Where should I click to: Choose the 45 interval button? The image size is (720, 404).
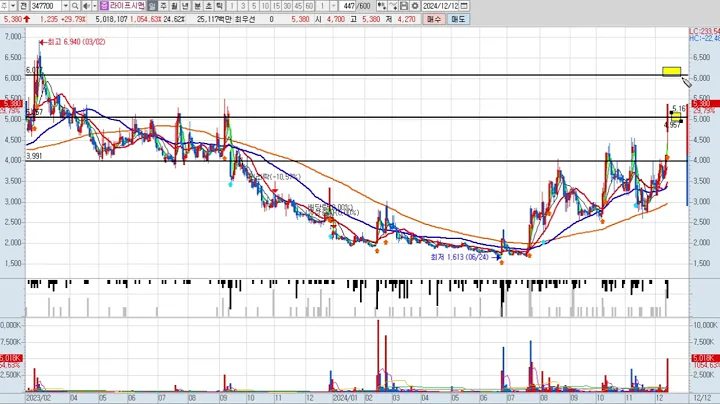pyautogui.click(x=298, y=6)
